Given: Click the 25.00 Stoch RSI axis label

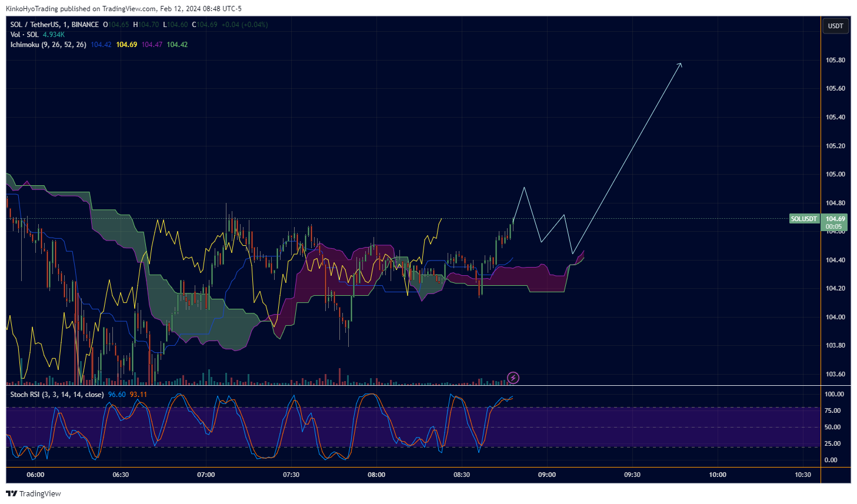Looking at the screenshot, I should pyautogui.click(x=832, y=443).
